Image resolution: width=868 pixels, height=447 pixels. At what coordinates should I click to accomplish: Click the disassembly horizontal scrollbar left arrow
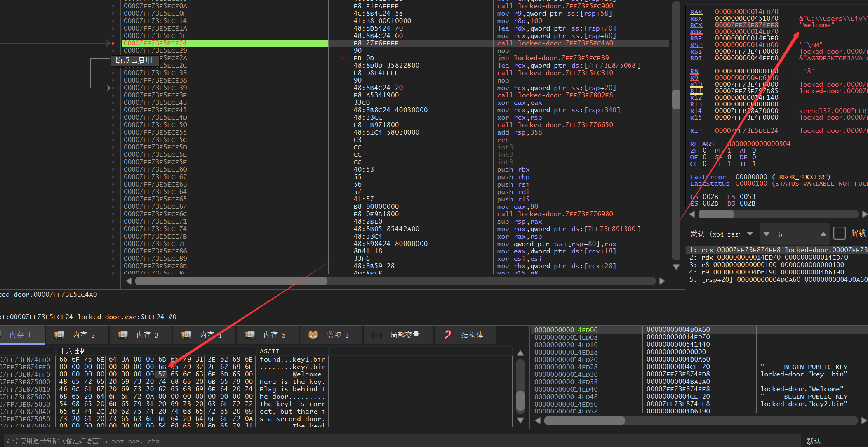pyautogui.click(x=129, y=281)
